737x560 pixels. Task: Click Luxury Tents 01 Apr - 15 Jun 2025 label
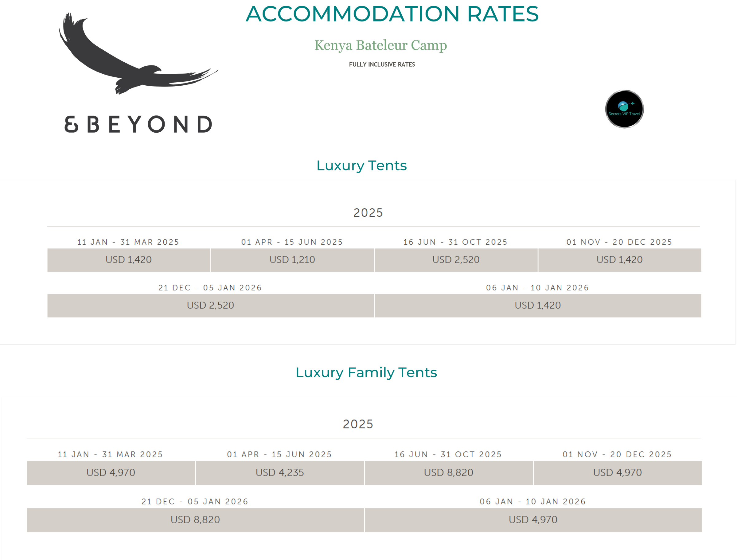292,242
